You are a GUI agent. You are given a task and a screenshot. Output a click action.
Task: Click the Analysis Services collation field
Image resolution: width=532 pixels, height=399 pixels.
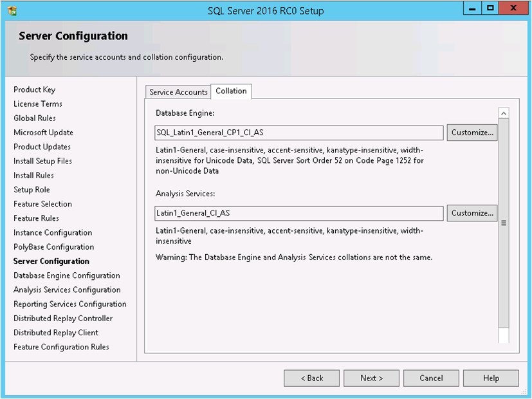(x=299, y=213)
